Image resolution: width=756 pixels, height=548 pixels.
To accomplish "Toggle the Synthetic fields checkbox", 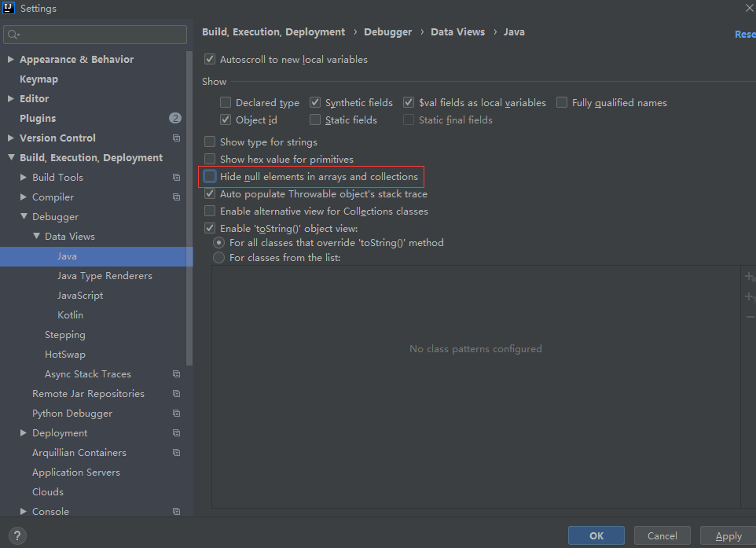I will click(x=315, y=103).
